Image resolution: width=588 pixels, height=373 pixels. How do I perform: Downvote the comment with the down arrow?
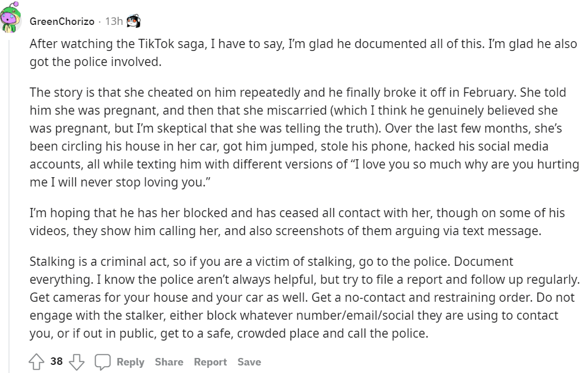click(x=76, y=362)
